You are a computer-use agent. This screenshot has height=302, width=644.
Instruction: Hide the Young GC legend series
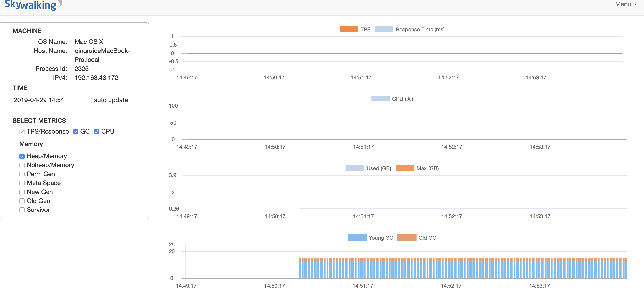[357, 237]
